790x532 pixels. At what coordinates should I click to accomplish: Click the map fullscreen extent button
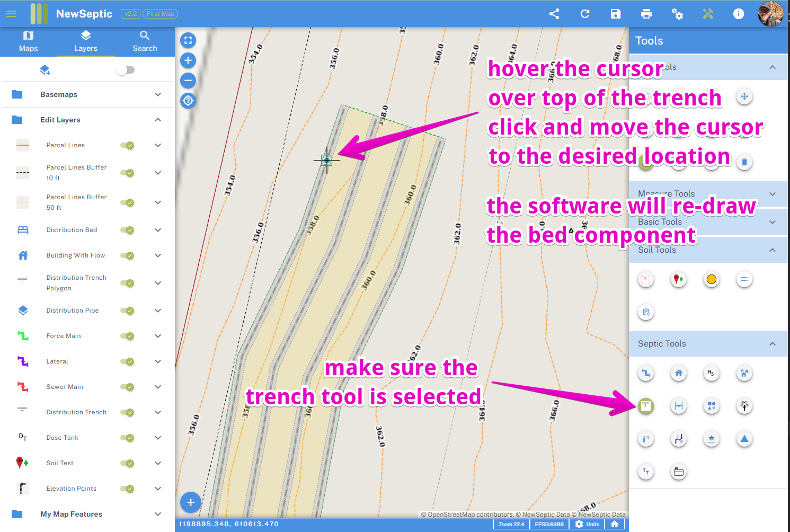pyautogui.click(x=188, y=40)
